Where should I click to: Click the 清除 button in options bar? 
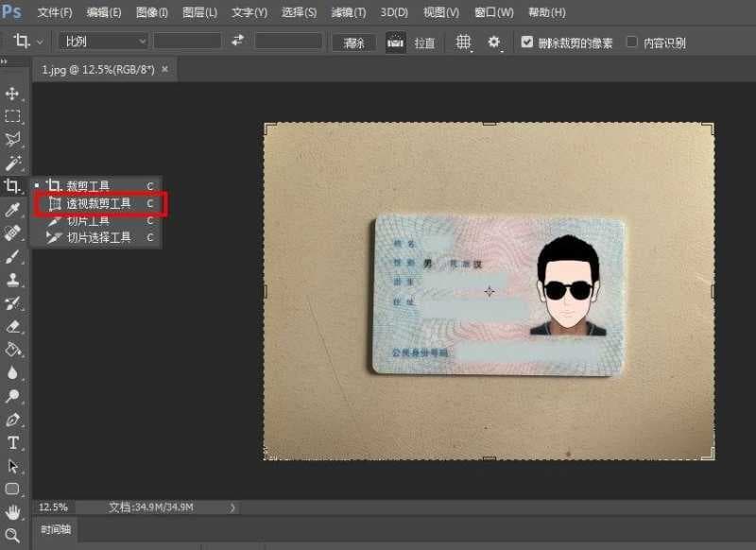(x=353, y=42)
